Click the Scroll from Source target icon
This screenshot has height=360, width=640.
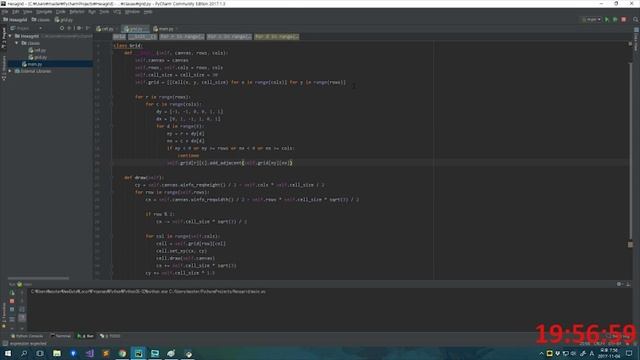tap(62, 29)
